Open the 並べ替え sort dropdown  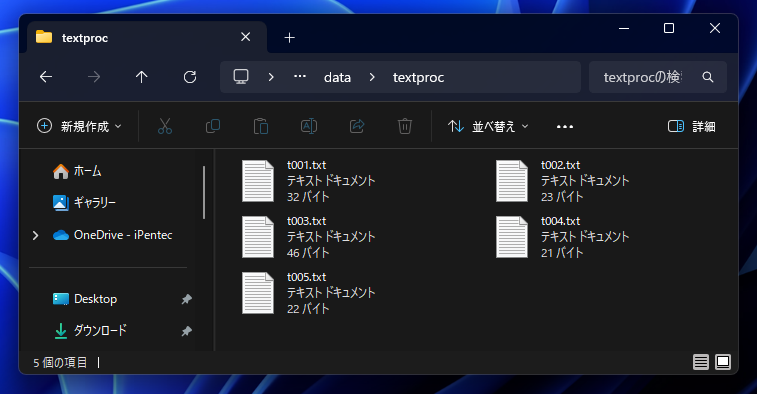click(x=488, y=127)
